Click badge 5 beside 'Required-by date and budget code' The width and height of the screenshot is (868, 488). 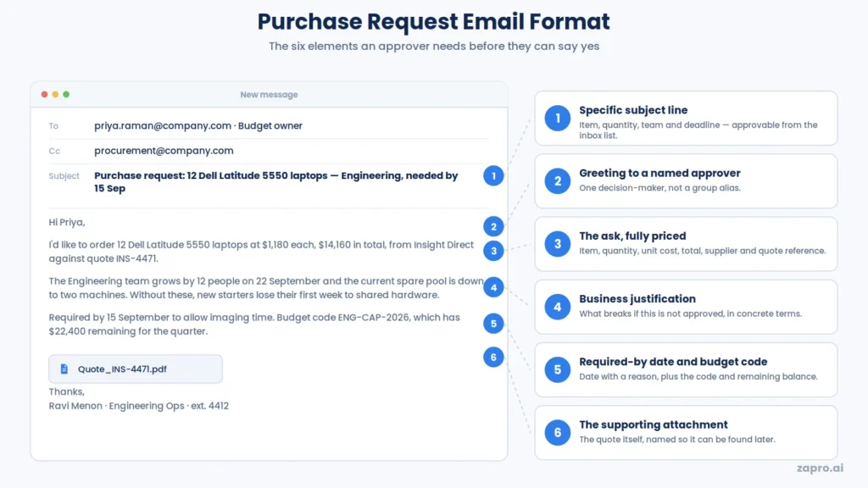pyautogui.click(x=558, y=369)
